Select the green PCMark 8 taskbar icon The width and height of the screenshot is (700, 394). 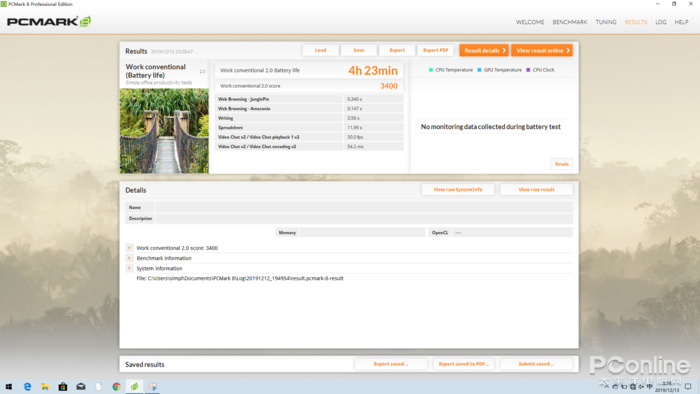tap(134, 386)
